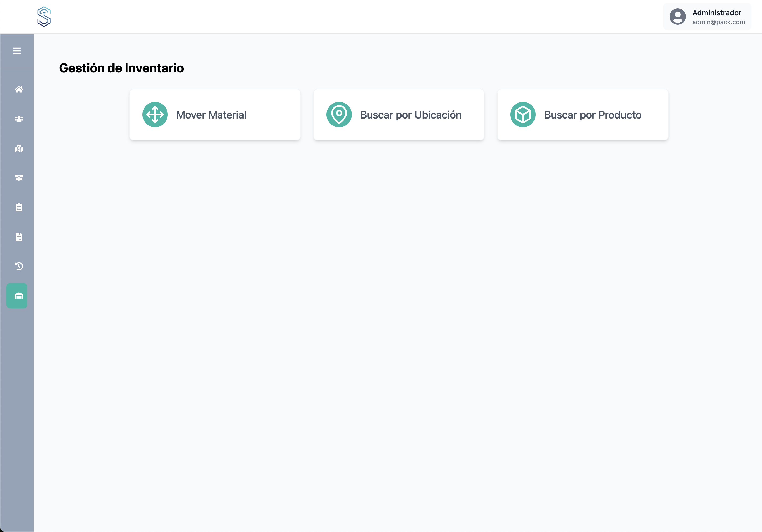The image size is (762, 532).
Task: Go to Home via sidebar house icon
Action: coord(19,89)
